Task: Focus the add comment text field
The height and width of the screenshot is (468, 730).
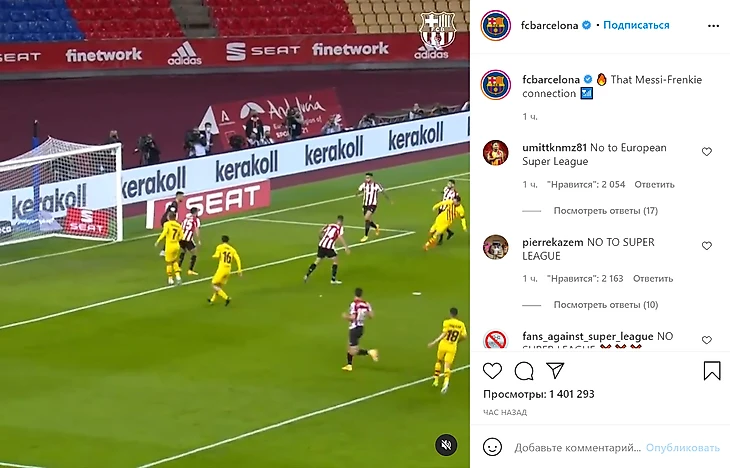Action: click(x=577, y=448)
